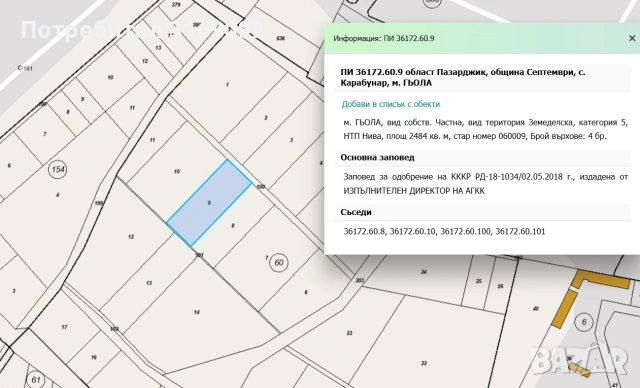Select parcel 16 on the map
The width and height of the screenshot is (640, 388).
tap(94, 357)
